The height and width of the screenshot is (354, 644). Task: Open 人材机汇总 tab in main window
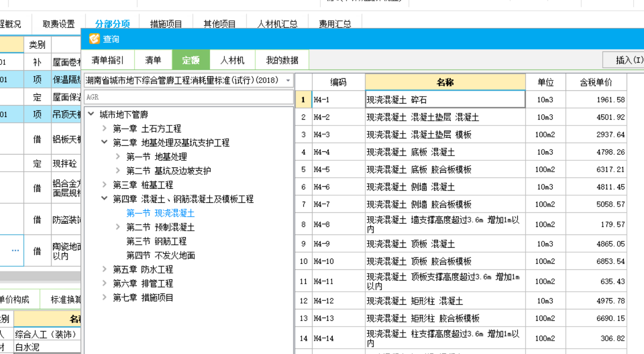(277, 24)
